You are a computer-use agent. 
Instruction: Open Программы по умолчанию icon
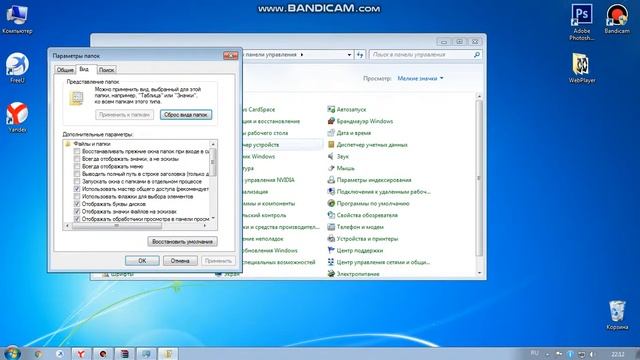(x=331, y=203)
